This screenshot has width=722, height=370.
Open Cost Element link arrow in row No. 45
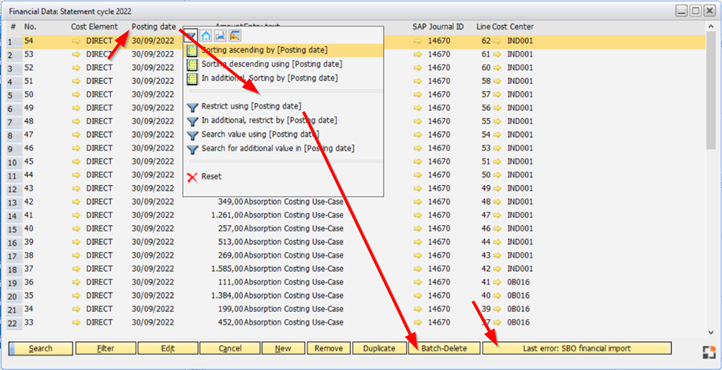(76, 162)
